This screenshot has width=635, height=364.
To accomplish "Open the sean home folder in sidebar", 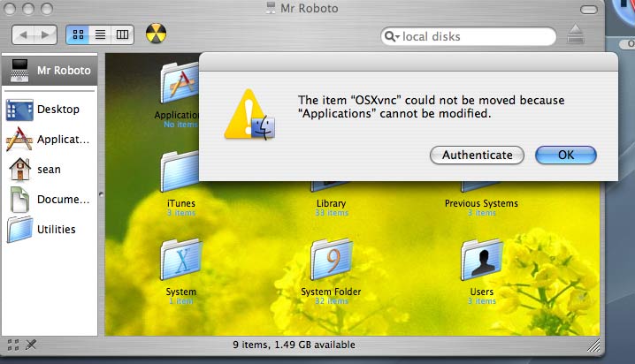I will pyautogui.click(x=48, y=170).
